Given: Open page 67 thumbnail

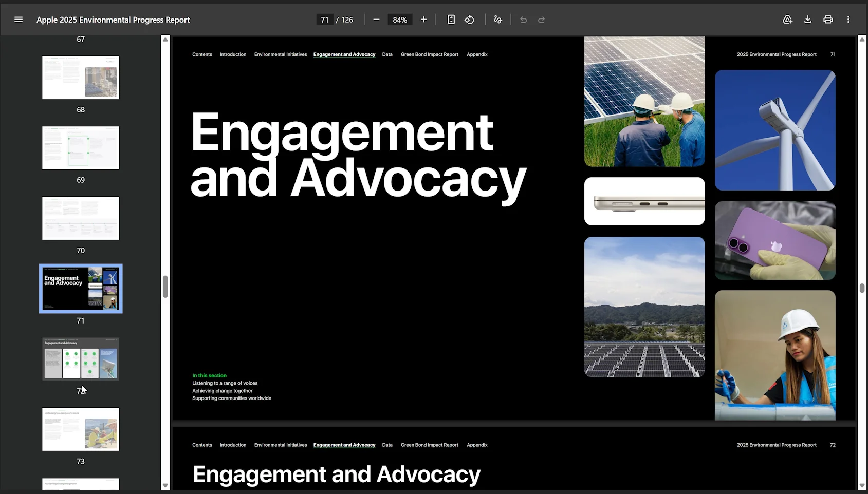Looking at the screenshot, I should [81, 39].
